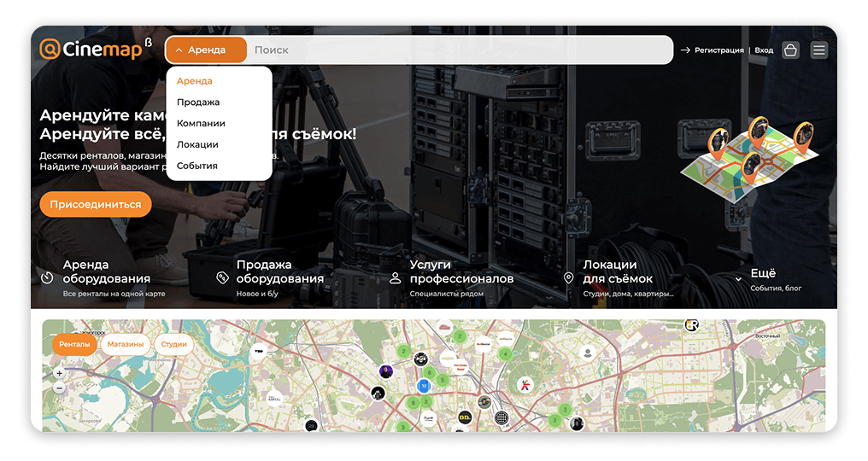Click the Регистрация link
The image size is (868, 461).
pos(718,50)
